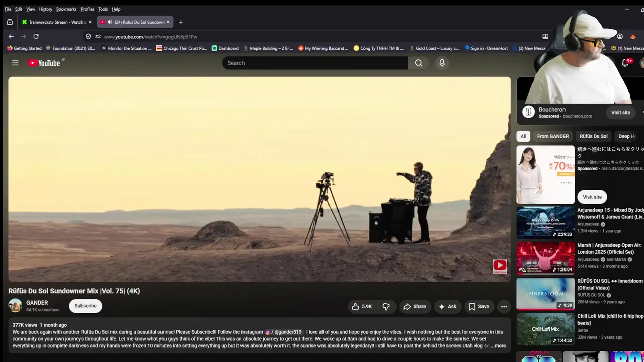Open Chill Lofi Mix video thumbnail
The height and width of the screenshot is (362, 644).
[x=545, y=329]
